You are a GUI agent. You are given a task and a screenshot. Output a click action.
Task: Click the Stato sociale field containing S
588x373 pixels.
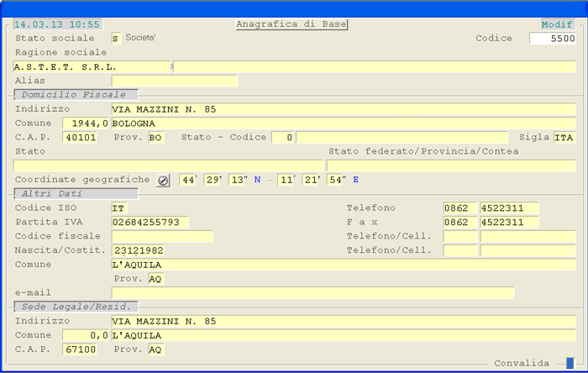[116, 39]
